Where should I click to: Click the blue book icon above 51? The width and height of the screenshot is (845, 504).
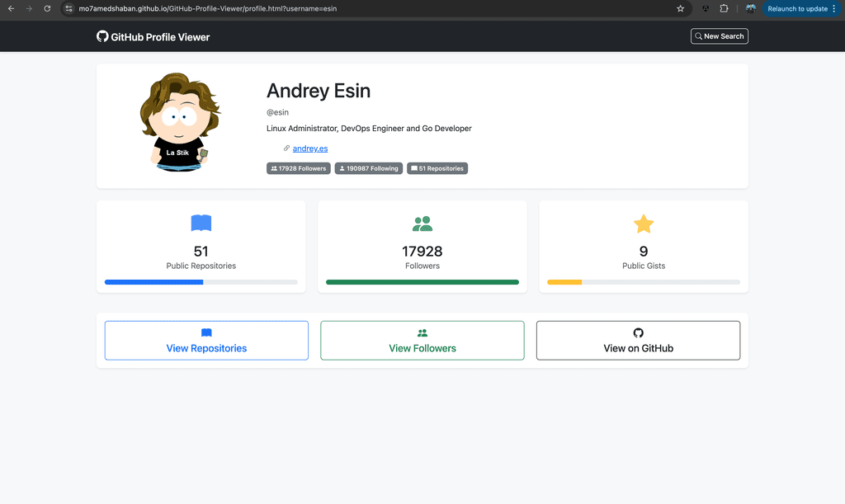(x=201, y=223)
